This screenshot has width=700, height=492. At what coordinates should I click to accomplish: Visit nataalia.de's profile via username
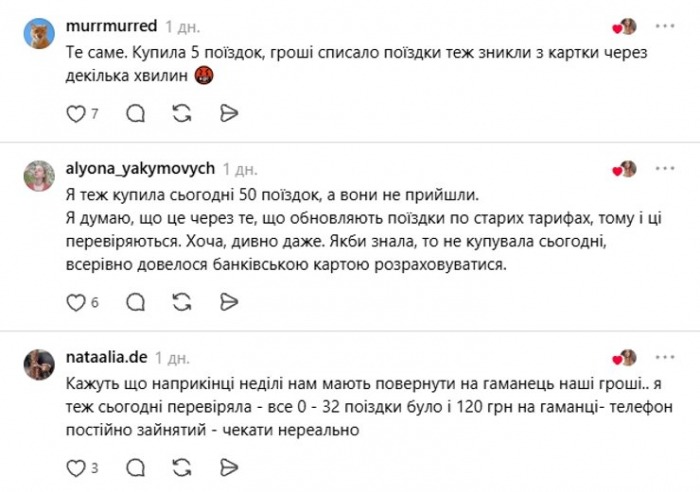pos(106,358)
